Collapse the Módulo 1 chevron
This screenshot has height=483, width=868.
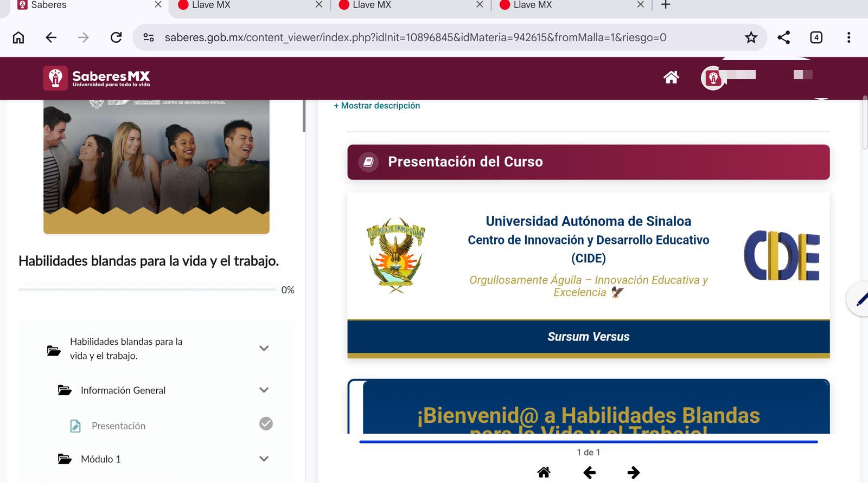click(x=264, y=459)
